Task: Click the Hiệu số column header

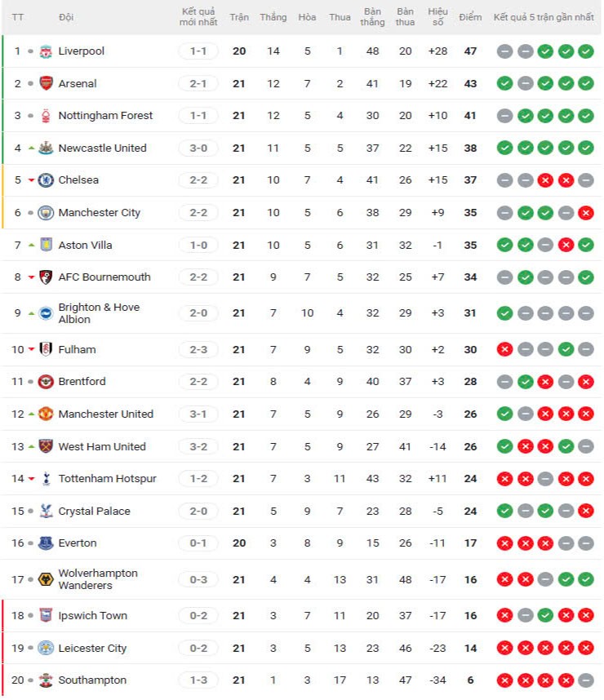Action: click(x=438, y=17)
